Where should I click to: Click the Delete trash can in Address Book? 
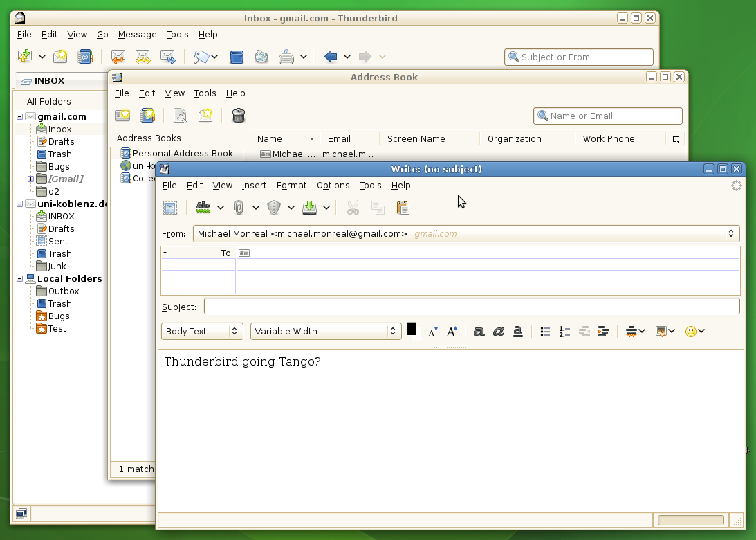(239, 116)
